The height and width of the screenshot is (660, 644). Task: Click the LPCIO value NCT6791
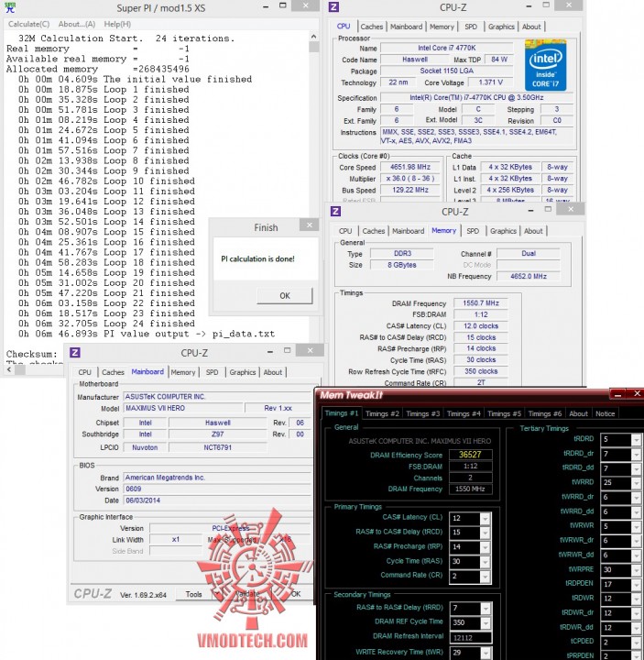(217, 447)
